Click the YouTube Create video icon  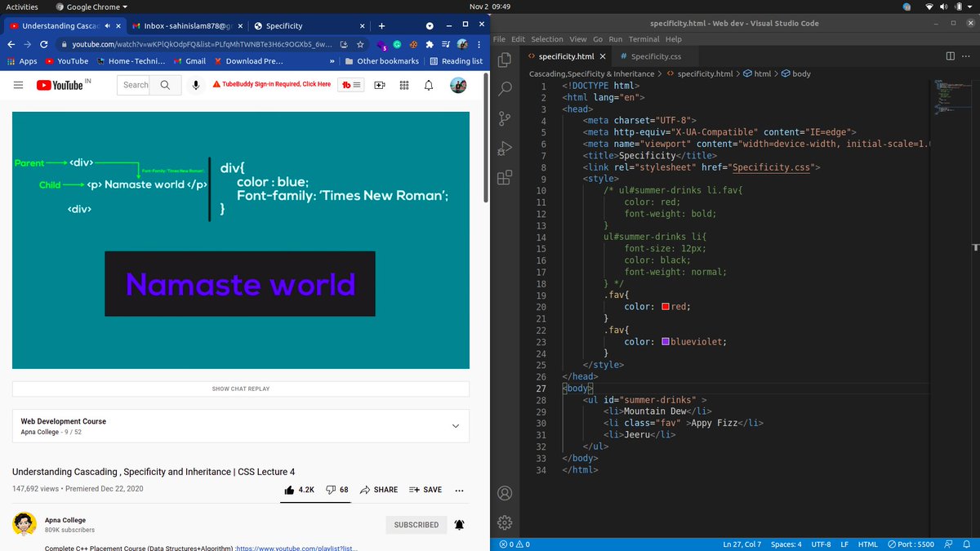(380, 85)
